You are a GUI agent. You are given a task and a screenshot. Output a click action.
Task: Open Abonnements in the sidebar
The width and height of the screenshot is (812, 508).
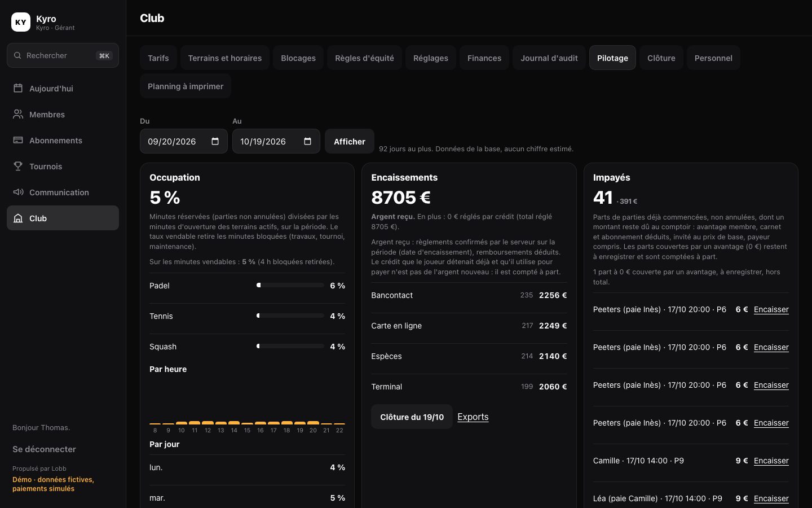point(63,140)
